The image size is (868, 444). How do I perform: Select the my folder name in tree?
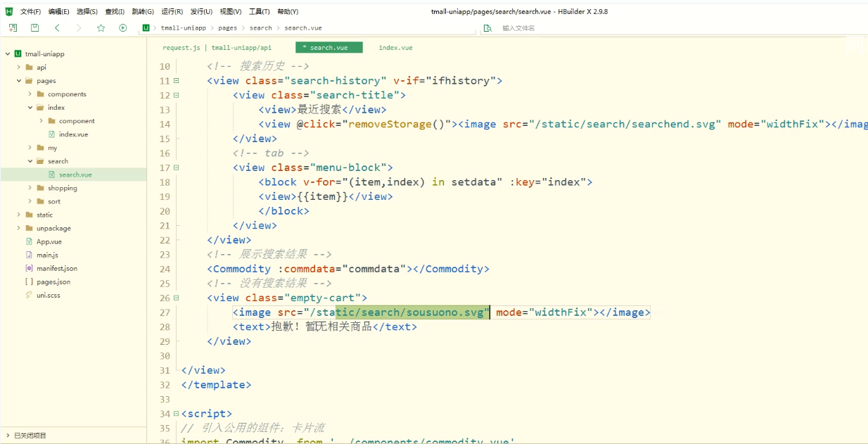coord(53,148)
